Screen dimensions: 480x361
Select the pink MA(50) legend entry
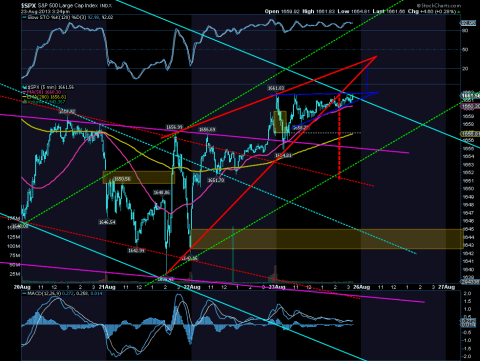(42, 92)
